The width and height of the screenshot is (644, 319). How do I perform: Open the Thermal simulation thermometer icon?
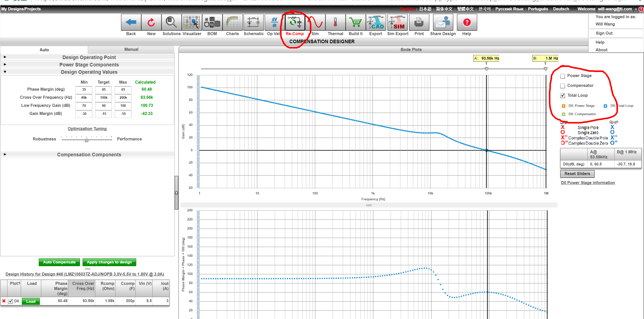[x=335, y=23]
